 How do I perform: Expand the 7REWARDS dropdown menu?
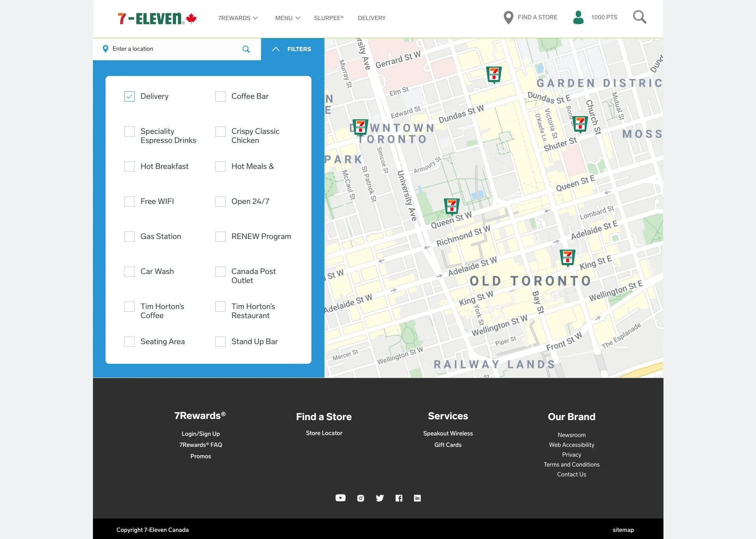tap(238, 18)
